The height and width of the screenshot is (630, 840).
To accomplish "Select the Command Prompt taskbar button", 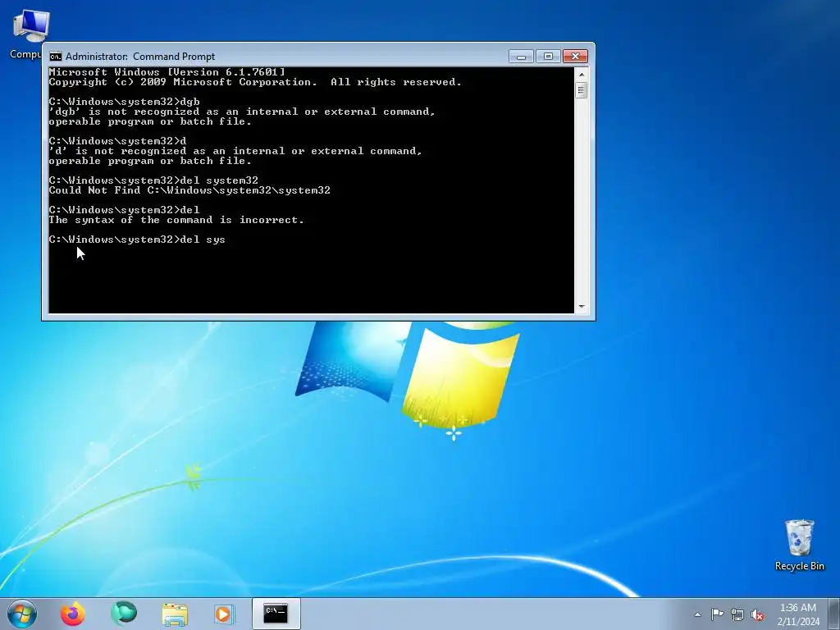I will (x=276, y=614).
